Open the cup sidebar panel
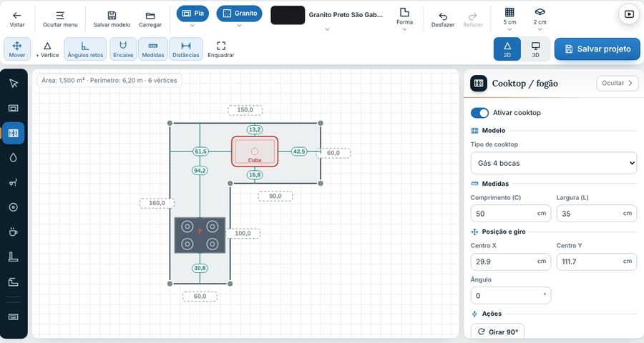Viewport: 644px width, 343px height. pos(14,232)
